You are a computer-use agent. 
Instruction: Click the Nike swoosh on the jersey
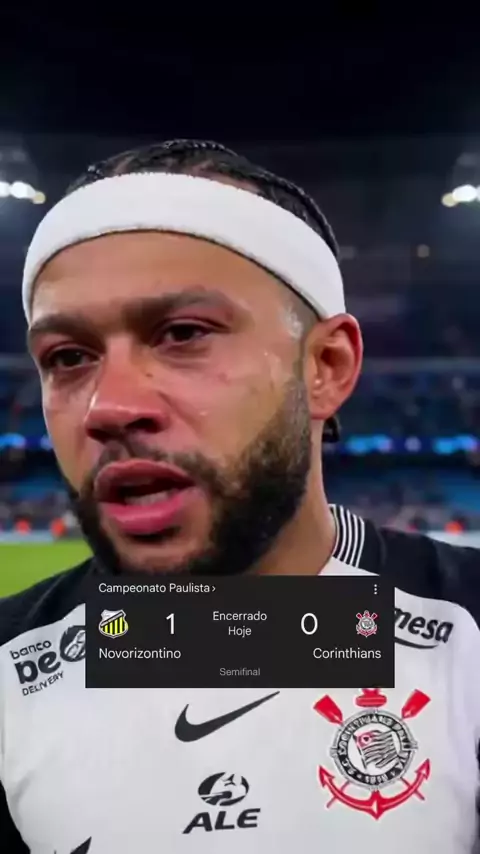226,716
